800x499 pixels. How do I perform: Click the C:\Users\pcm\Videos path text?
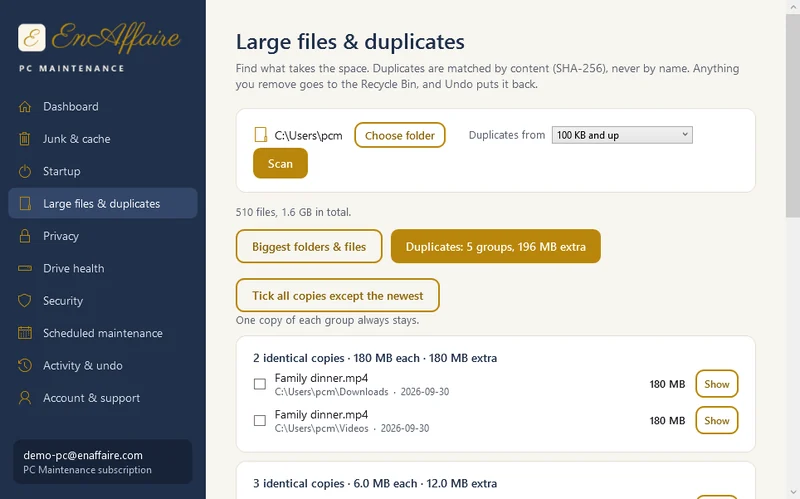click(x=321, y=429)
